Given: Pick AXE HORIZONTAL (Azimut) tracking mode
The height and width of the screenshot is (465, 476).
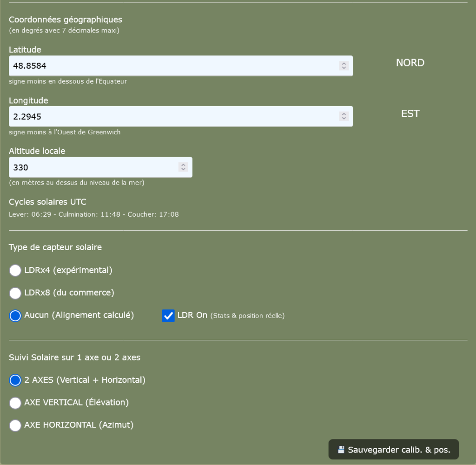Looking at the screenshot, I should pos(15,425).
